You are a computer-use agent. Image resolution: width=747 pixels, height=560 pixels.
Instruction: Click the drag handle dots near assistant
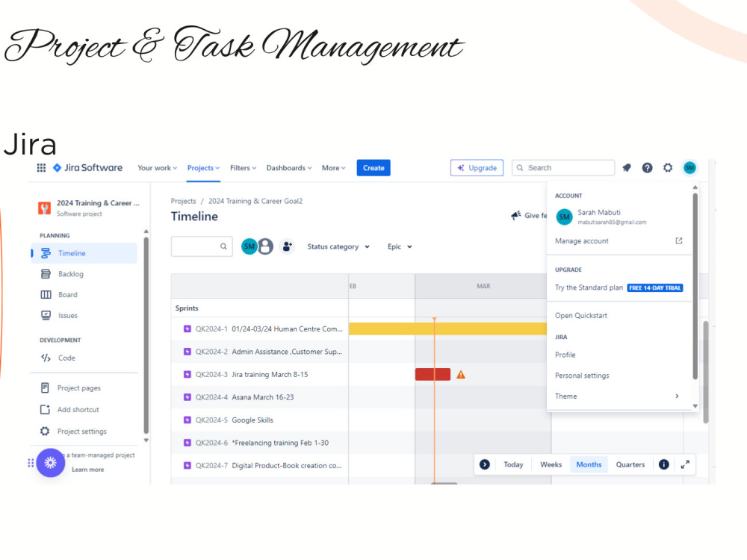[x=31, y=462]
